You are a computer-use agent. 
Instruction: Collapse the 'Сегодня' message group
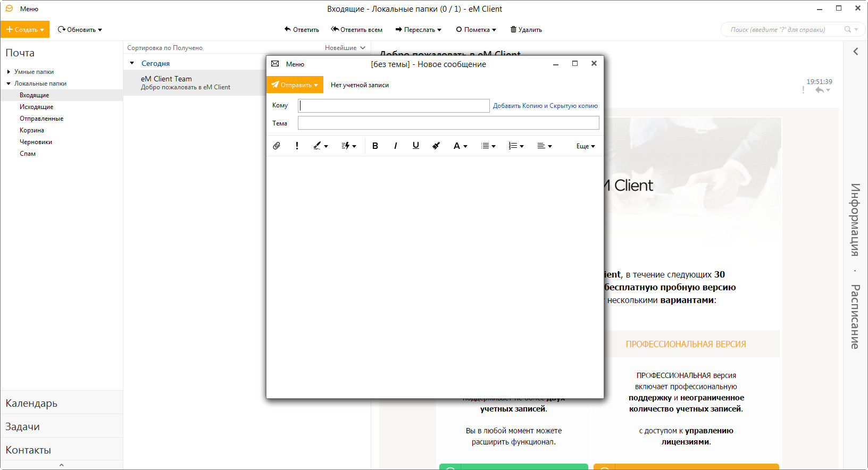click(132, 63)
